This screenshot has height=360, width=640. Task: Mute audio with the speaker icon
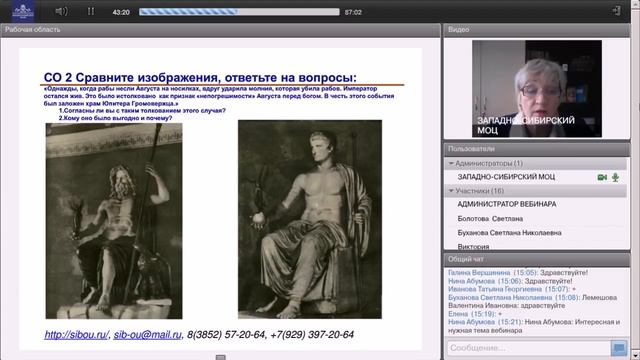point(61,11)
